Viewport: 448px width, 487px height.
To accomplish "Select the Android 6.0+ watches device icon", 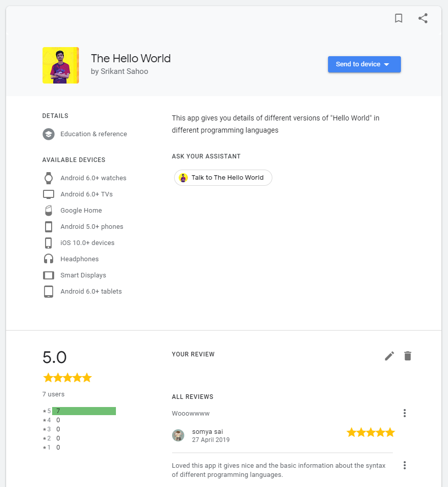I will (x=48, y=178).
